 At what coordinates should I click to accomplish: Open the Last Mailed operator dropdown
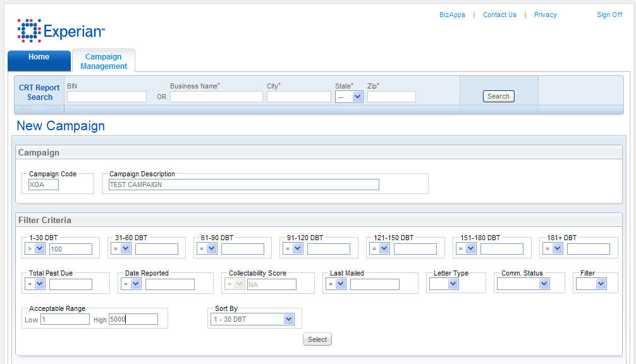[x=336, y=284]
